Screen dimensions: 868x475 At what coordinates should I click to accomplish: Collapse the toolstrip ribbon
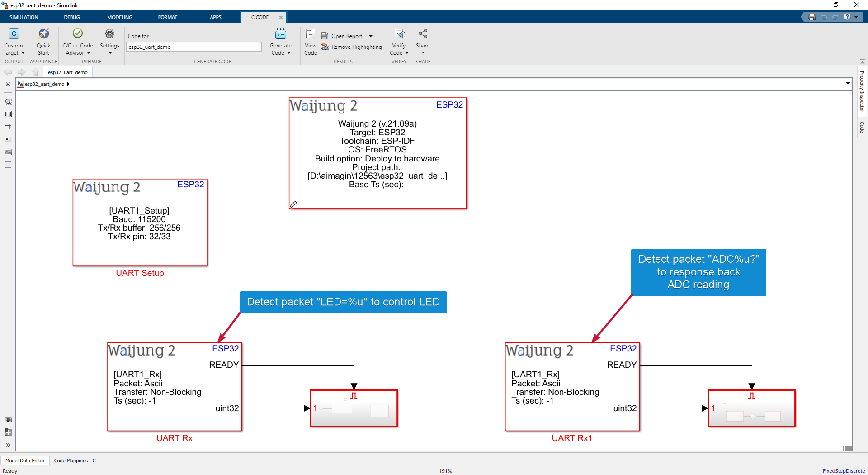coord(863,61)
